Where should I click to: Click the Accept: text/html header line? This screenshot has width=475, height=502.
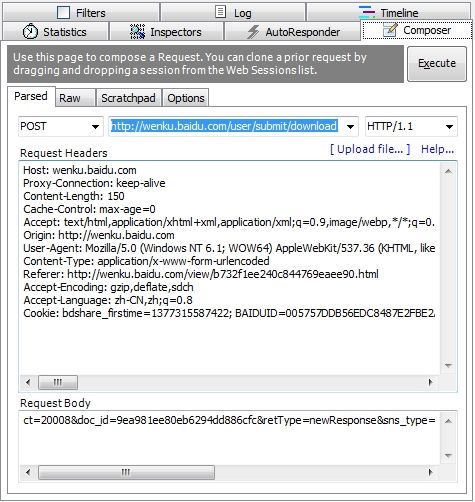(229, 222)
